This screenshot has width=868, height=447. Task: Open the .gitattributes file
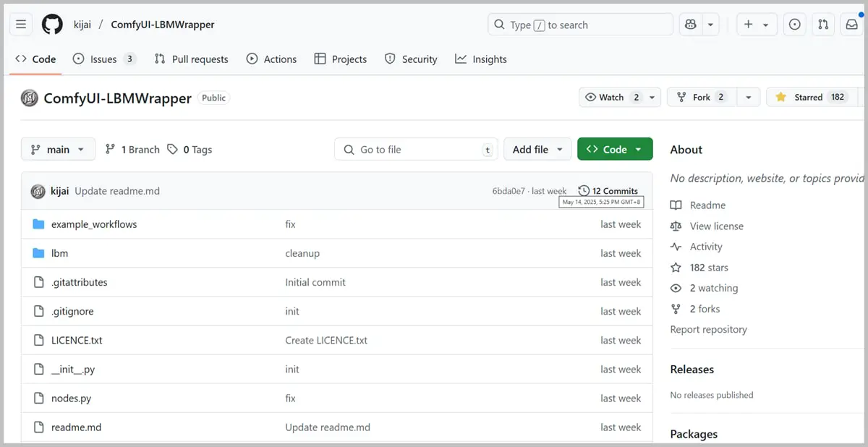point(80,282)
